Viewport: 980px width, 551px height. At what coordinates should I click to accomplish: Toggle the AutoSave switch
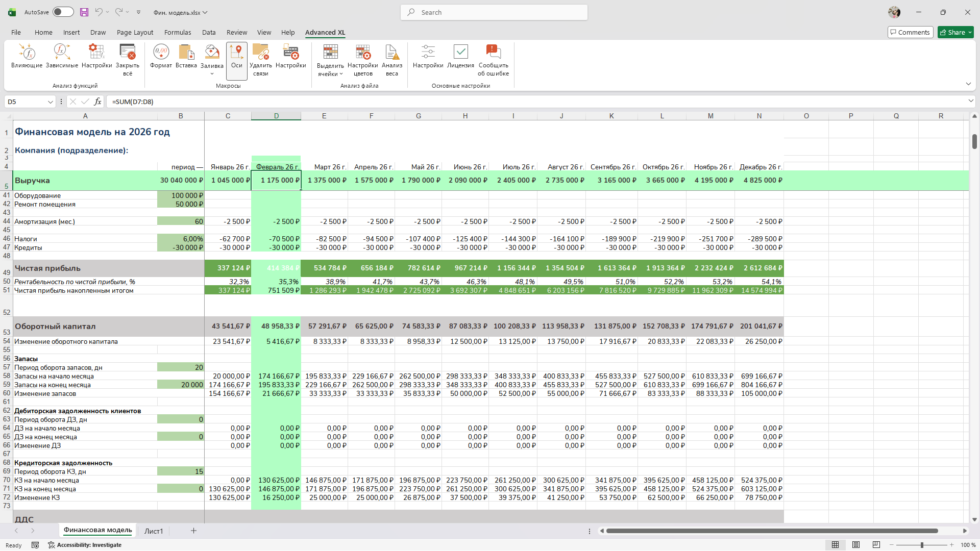point(63,12)
